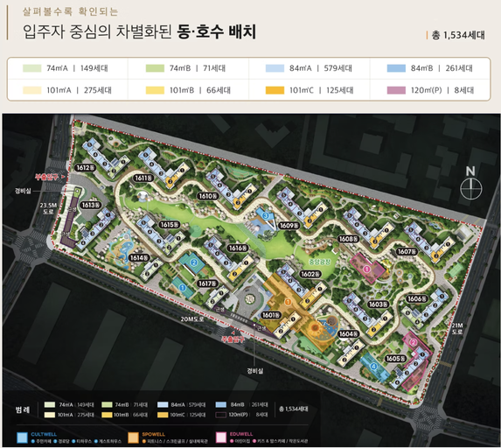Select building label 1609동
This screenshot has height=448, width=501.
coord(289,226)
